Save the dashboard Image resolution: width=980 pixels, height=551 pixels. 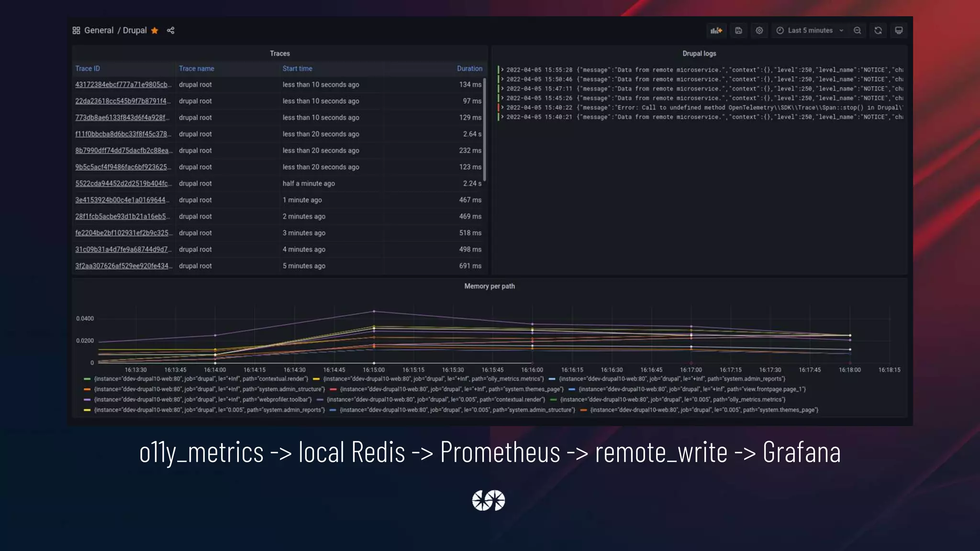(738, 31)
